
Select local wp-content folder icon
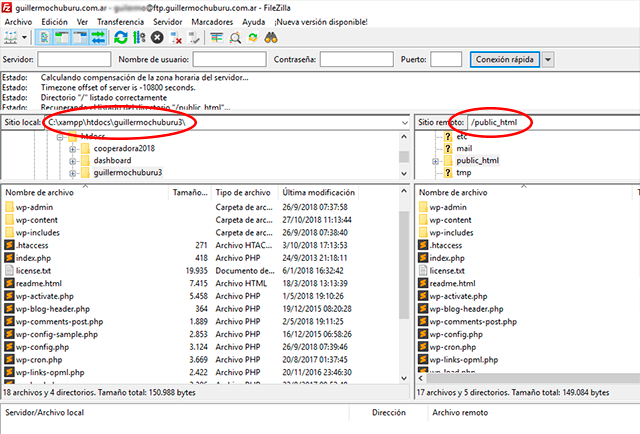[9, 220]
